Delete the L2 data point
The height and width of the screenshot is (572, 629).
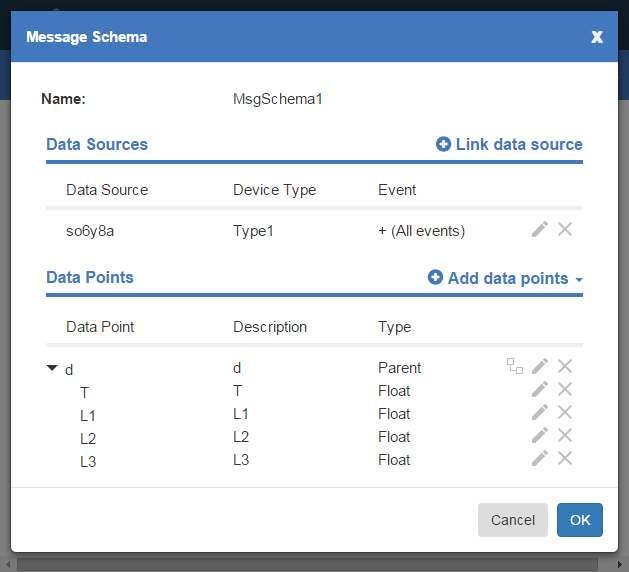coord(565,436)
